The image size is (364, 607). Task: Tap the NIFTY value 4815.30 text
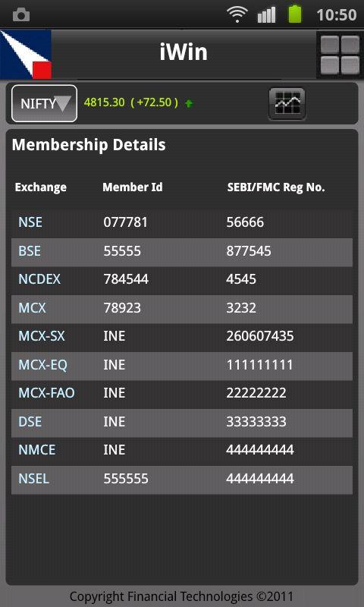click(104, 102)
